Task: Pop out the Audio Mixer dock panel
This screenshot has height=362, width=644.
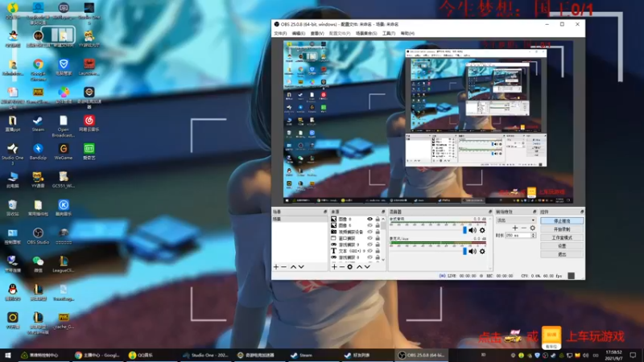Action: [x=490, y=212]
